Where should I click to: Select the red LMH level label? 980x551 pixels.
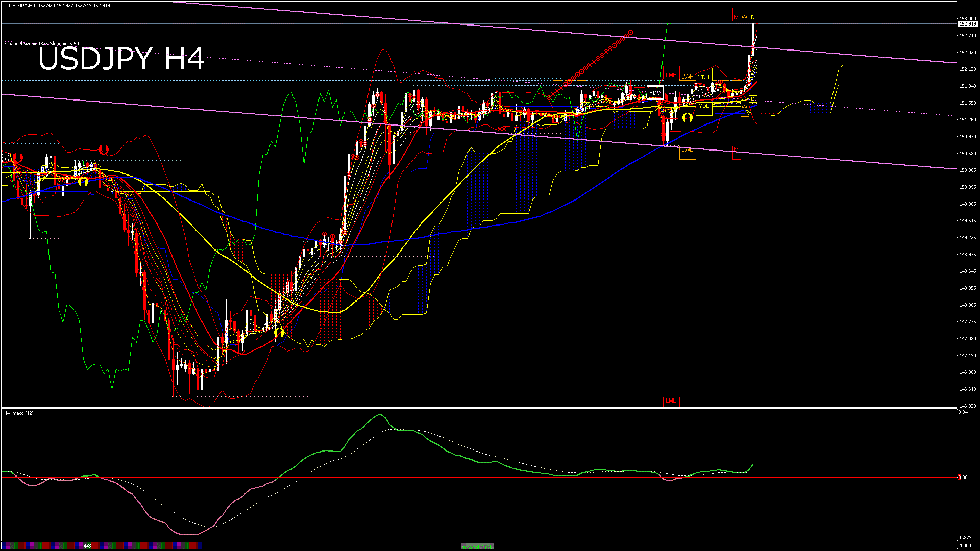tap(671, 75)
